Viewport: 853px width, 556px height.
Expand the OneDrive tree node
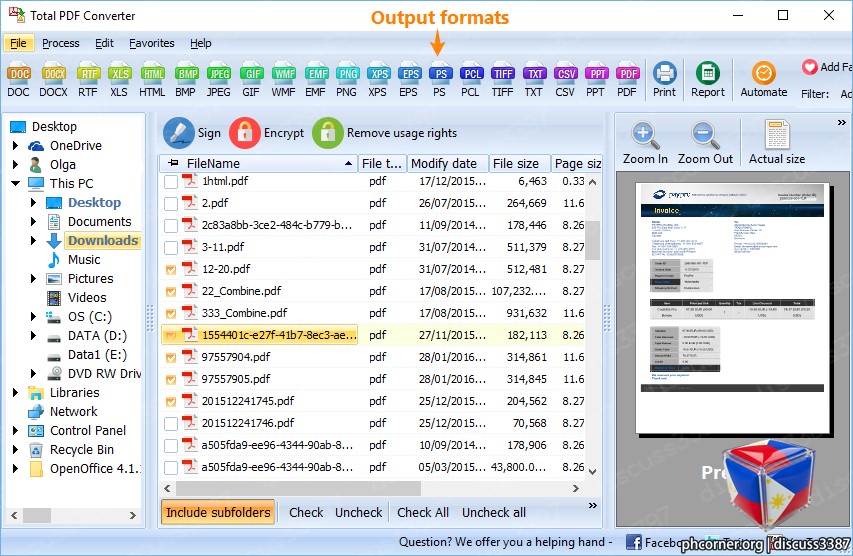(x=16, y=146)
